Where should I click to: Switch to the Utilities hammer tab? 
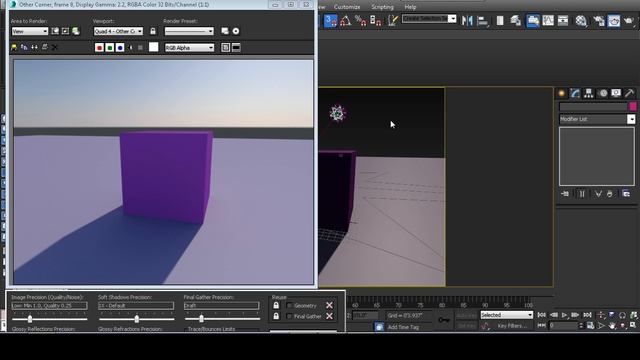tap(629, 93)
